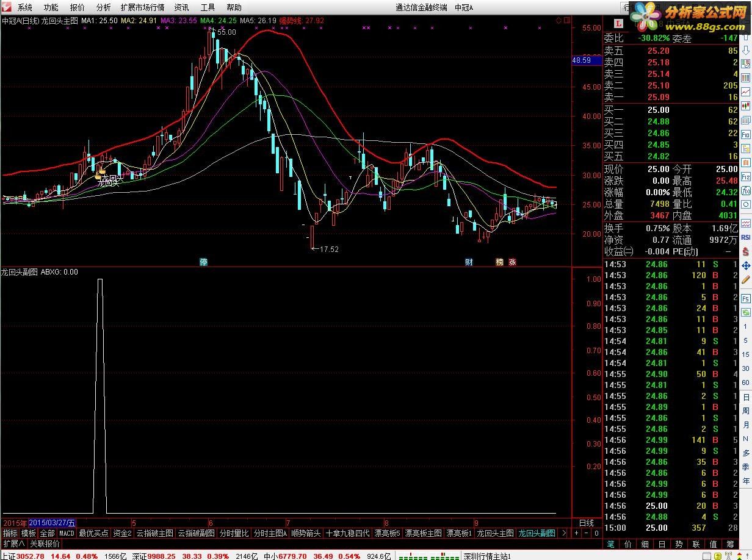Switch to the 指标 tab
Image resolution: width=752 pixels, height=560 pixels.
(10, 533)
